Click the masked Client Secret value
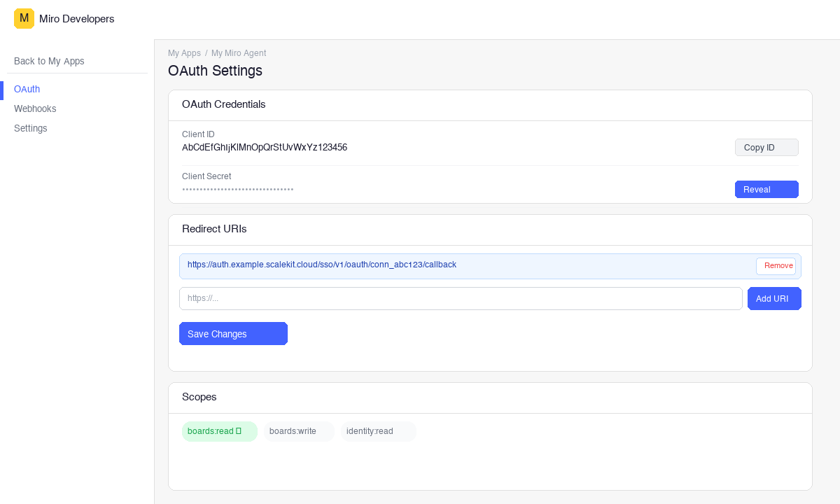840x504 pixels. [237, 189]
